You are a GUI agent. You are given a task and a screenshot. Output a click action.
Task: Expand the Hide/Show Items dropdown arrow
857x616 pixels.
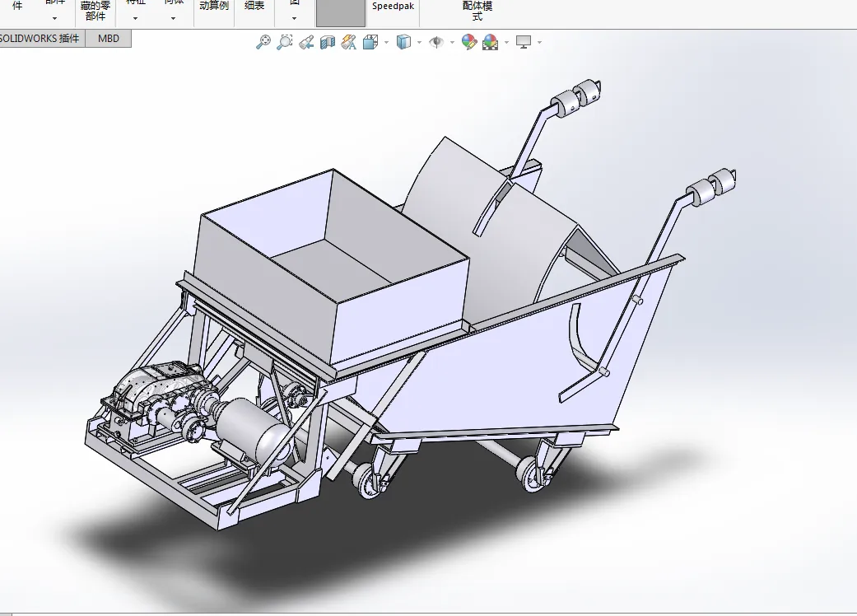[452, 42]
